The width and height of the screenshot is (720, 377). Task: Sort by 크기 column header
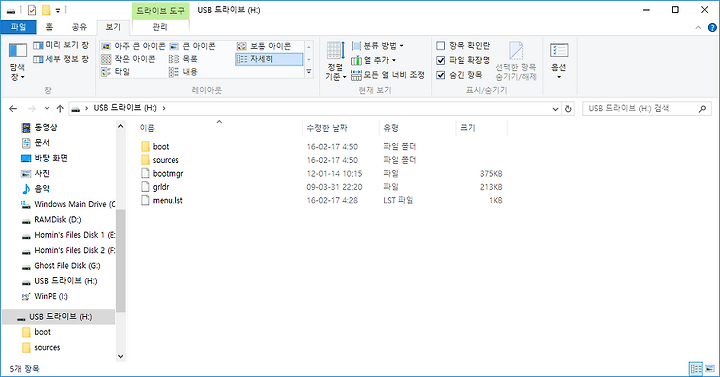482,128
